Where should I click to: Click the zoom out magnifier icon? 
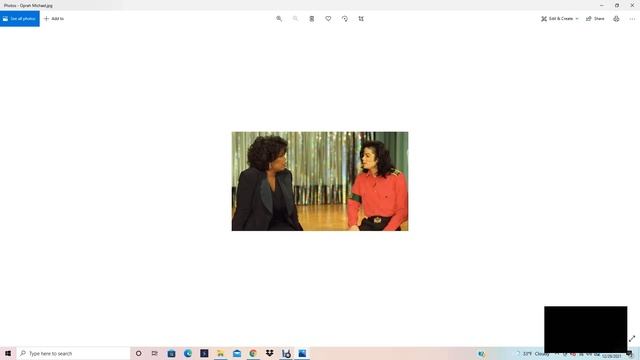pyautogui.click(x=295, y=19)
